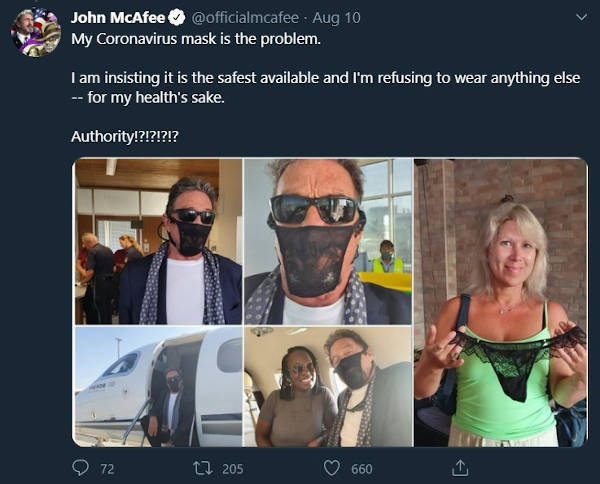This screenshot has height=484, width=600.
Task: Open bottom-middle photo of two people in cabin
Action: click(x=327, y=386)
